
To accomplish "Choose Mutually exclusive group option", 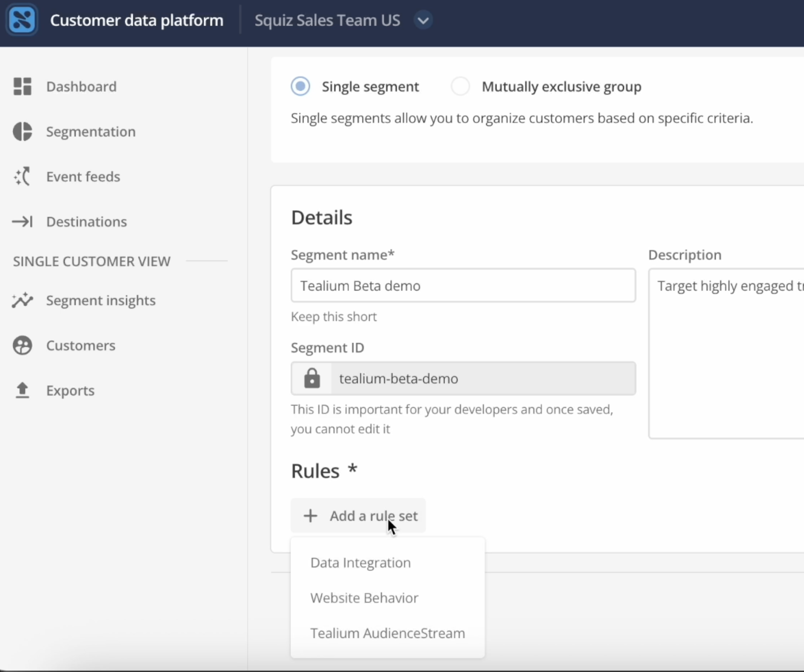I will (460, 86).
